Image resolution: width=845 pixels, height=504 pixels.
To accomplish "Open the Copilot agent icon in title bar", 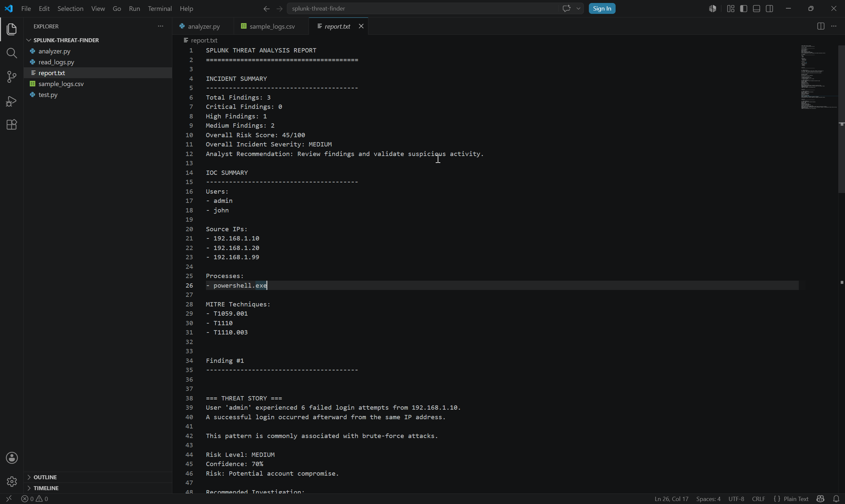I will (713, 9).
